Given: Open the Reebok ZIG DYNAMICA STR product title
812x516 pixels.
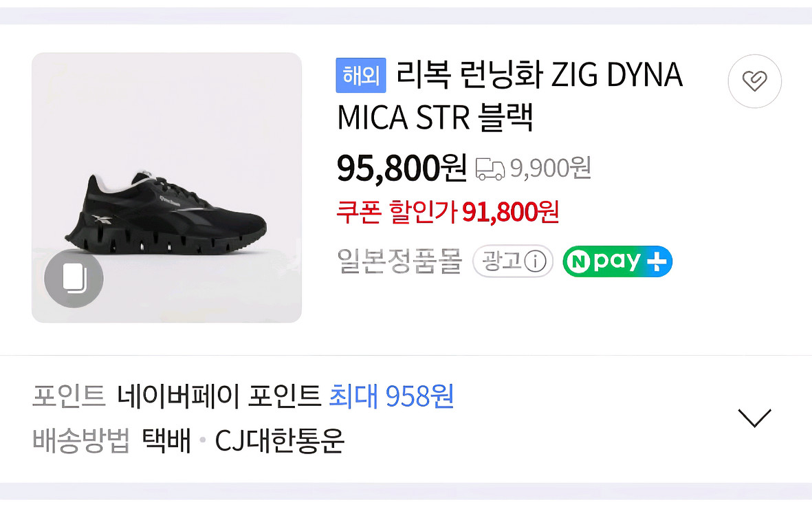Looking at the screenshot, I should click(x=510, y=96).
